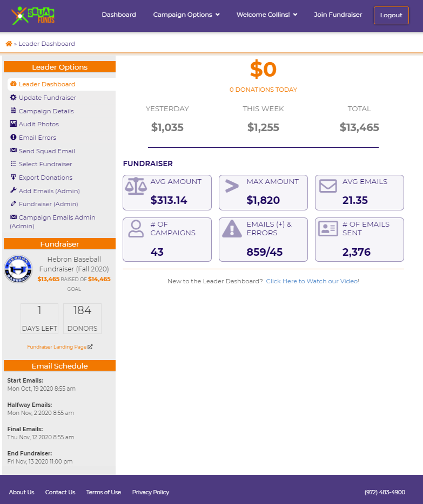Viewport: 423px width, 504px height.
Task: Open the Welcome Collins! dropdown menu
Action: pyautogui.click(x=267, y=15)
